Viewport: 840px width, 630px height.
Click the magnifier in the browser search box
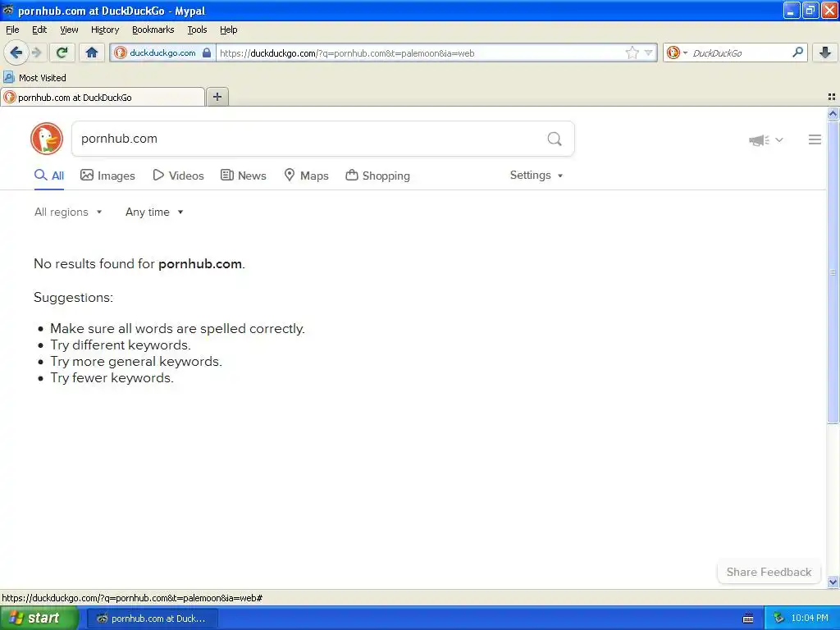[x=797, y=52]
